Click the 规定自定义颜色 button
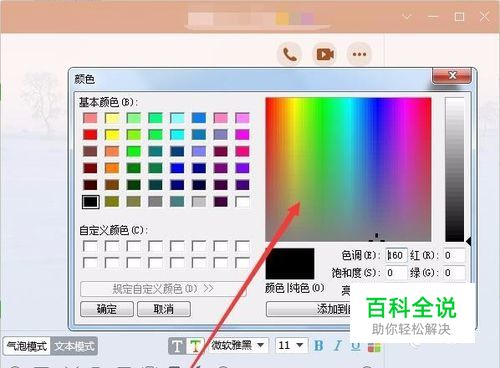 (x=163, y=289)
